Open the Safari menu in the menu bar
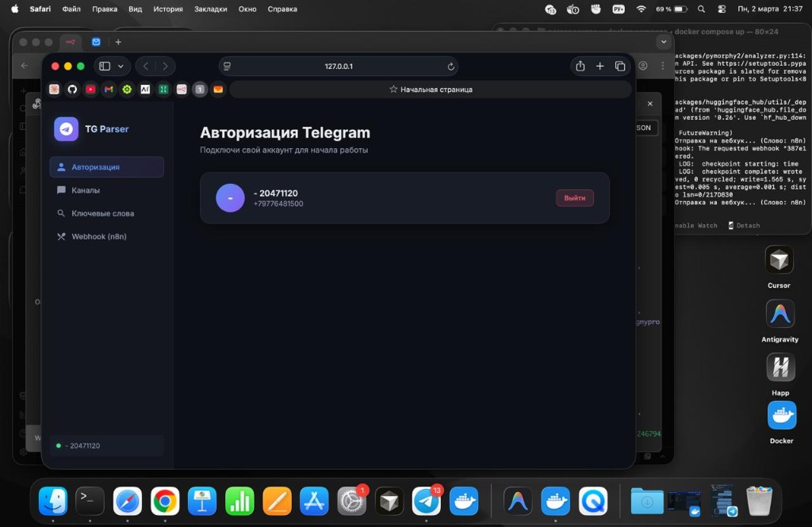812x527 pixels. click(40, 9)
